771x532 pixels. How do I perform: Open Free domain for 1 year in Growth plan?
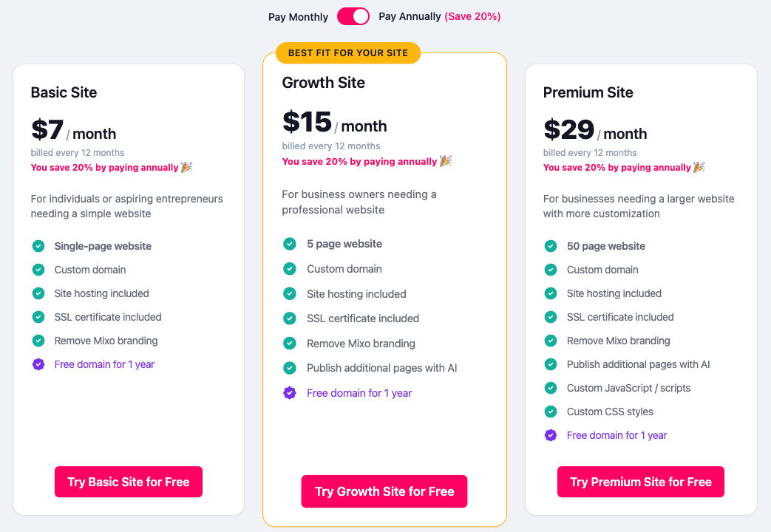click(359, 393)
